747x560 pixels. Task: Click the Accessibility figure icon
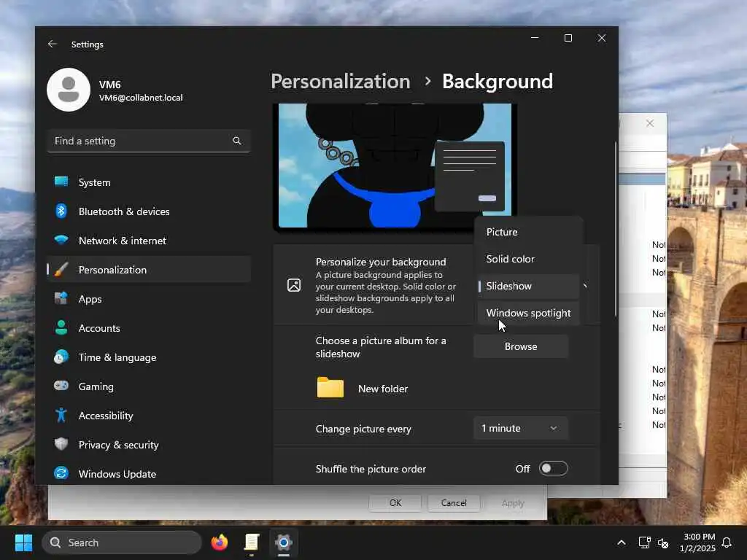61,415
